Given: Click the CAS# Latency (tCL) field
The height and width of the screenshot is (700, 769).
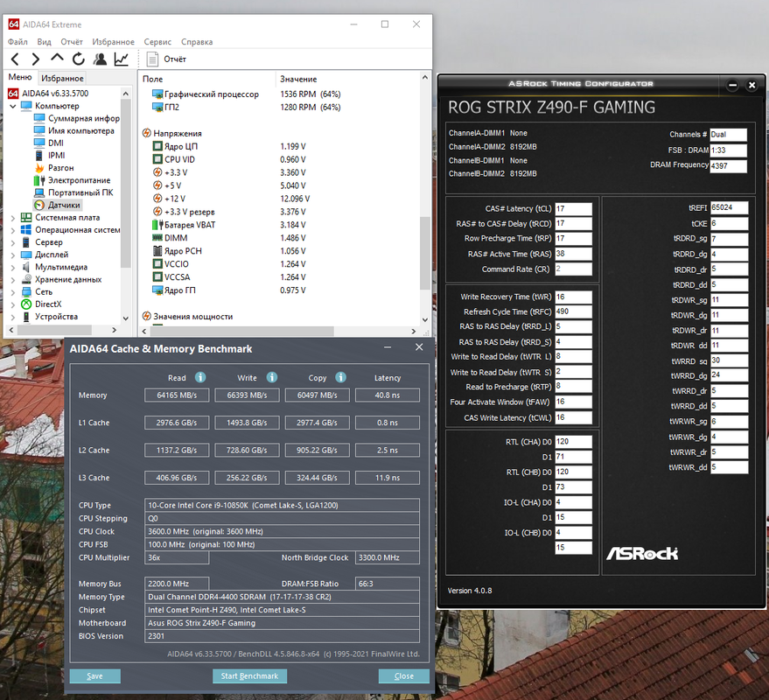Looking at the screenshot, I should (573, 209).
